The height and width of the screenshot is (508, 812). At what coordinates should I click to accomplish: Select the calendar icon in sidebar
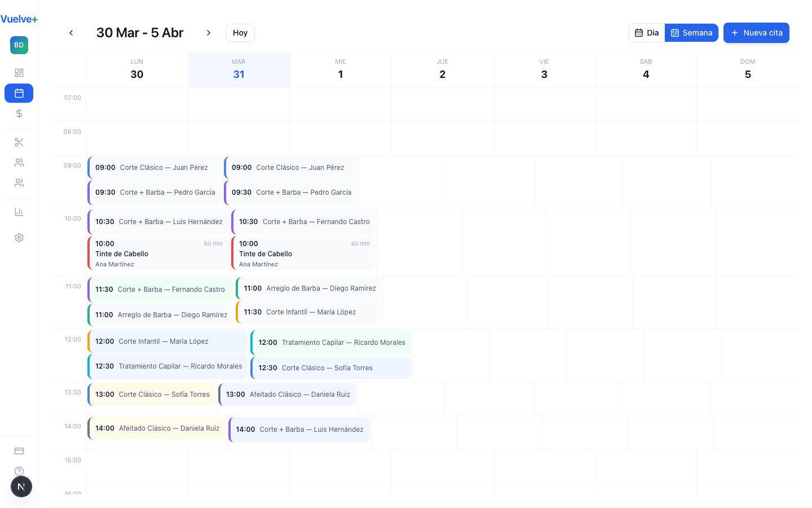point(19,93)
